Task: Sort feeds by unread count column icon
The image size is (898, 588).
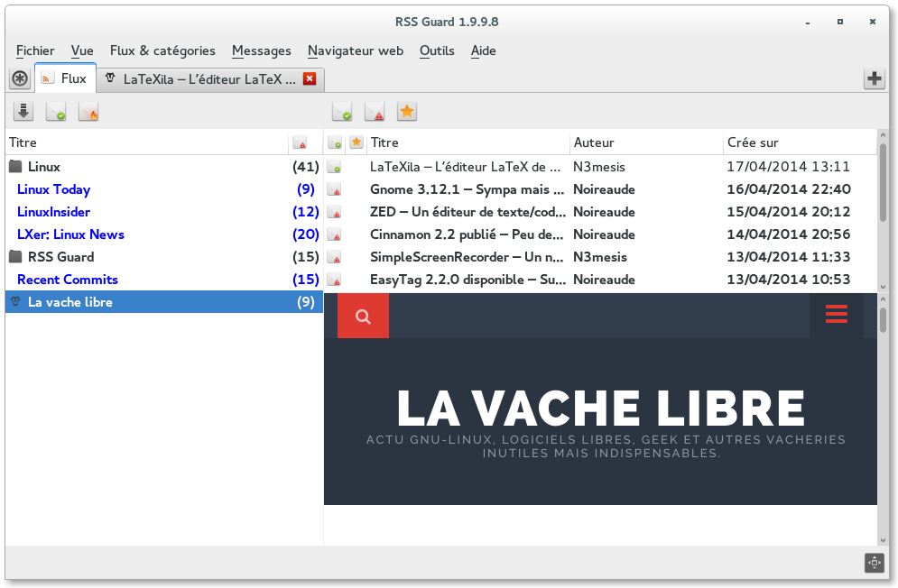Action: [300, 142]
